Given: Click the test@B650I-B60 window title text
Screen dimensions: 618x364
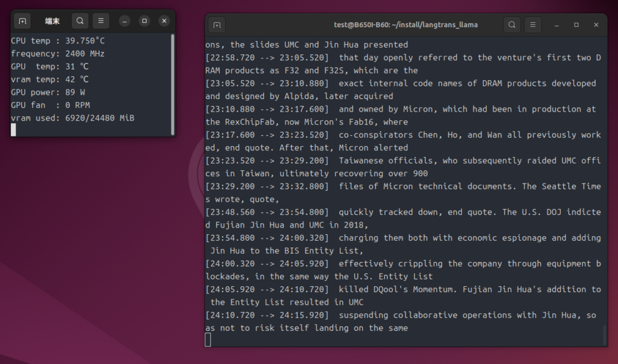Looking at the screenshot, I should click(x=406, y=25).
